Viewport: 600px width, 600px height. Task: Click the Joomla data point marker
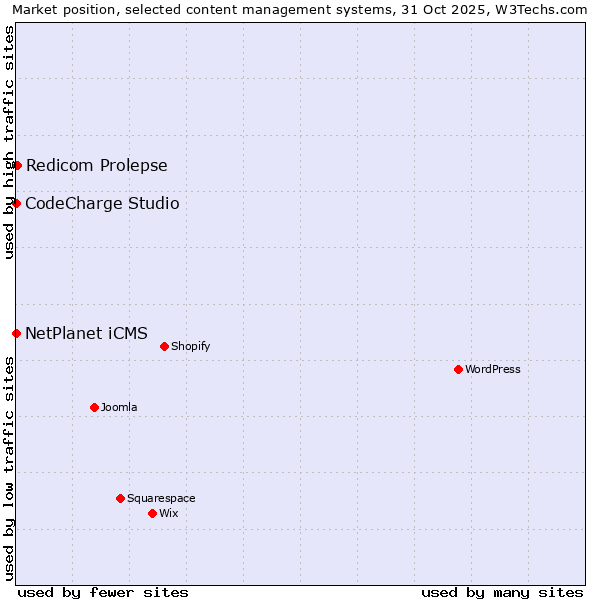(94, 407)
